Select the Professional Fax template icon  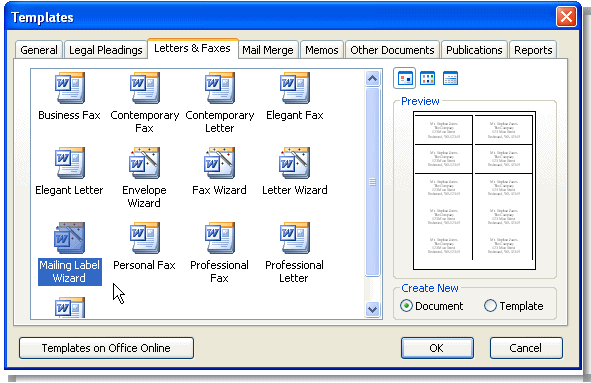tap(220, 237)
